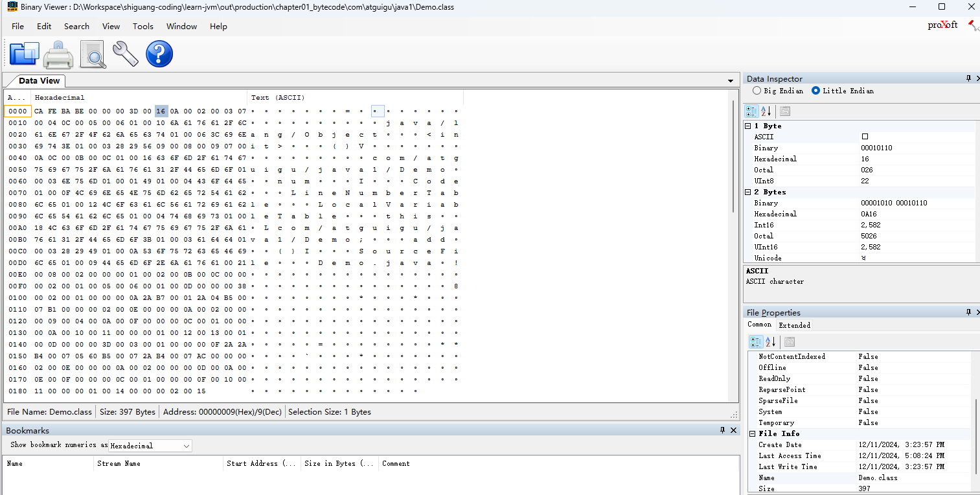Open the Edit menu
This screenshot has width=980, height=495.
pyautogui.click(x=44, y=26)
